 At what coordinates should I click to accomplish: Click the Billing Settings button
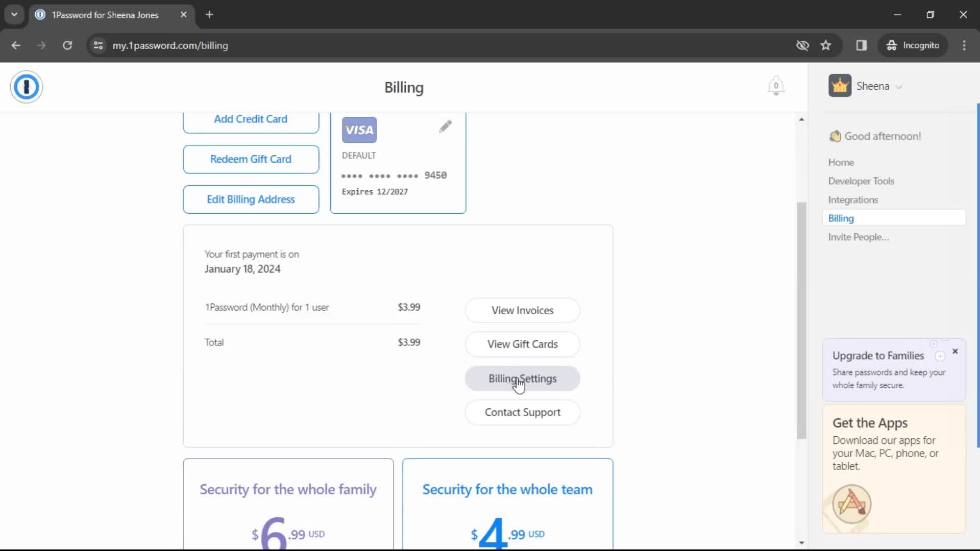click(x=522, y=379)
